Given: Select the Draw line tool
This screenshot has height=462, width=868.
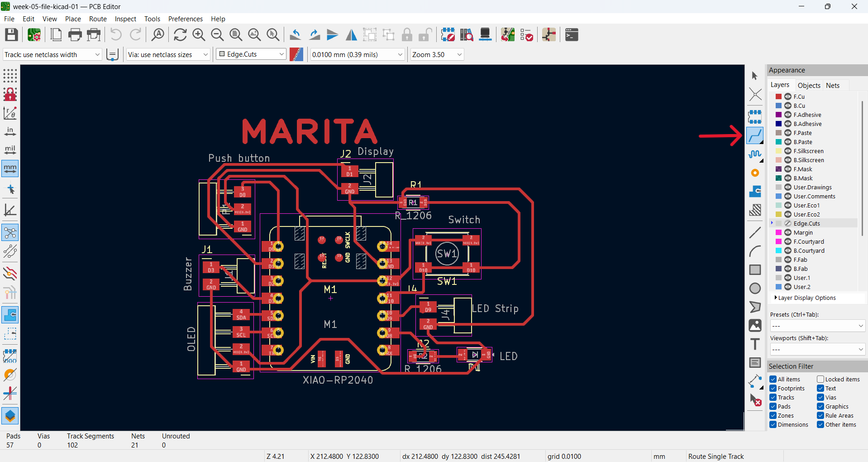Looking at the screenshot, I should [x=755, y=233].
